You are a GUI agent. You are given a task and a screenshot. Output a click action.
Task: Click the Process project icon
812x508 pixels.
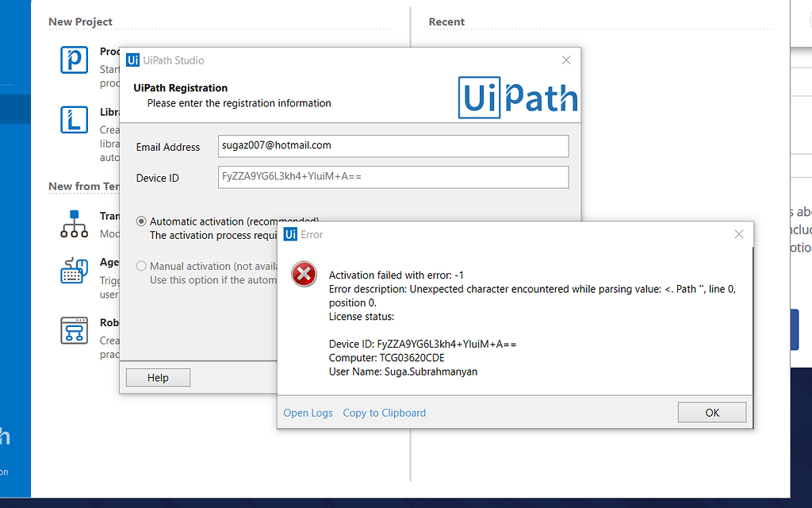74,60
